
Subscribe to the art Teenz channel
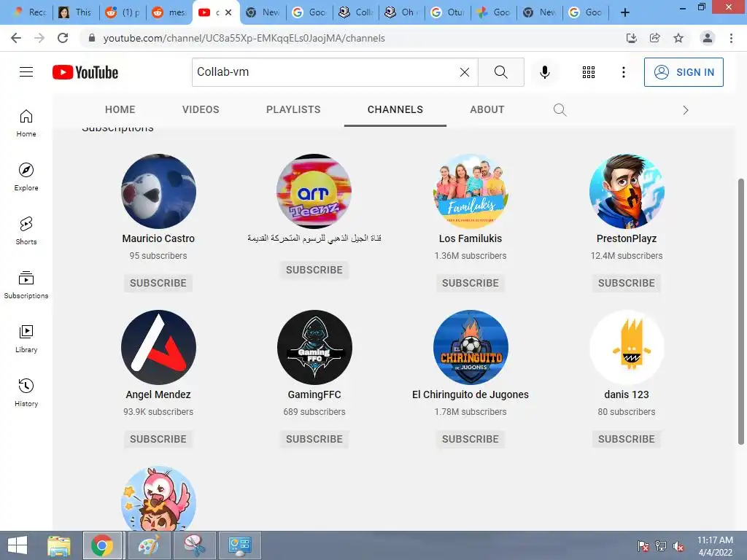pos(314,270)
